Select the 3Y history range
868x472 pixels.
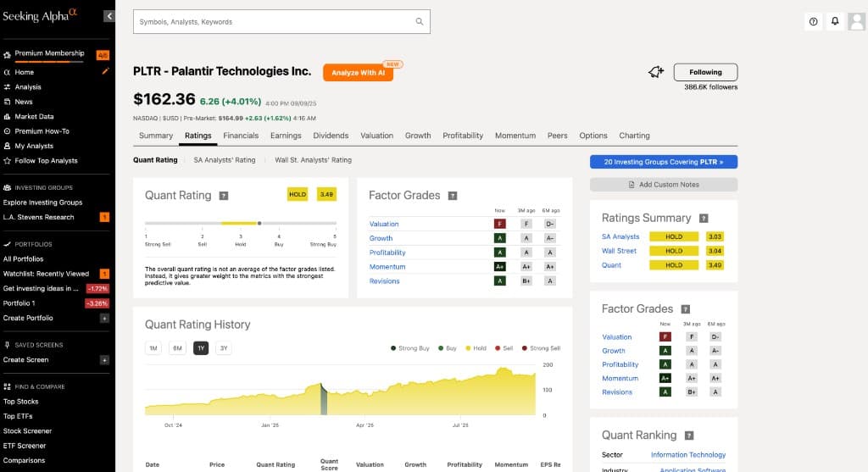pyautogui.click(x=224, y=348)
